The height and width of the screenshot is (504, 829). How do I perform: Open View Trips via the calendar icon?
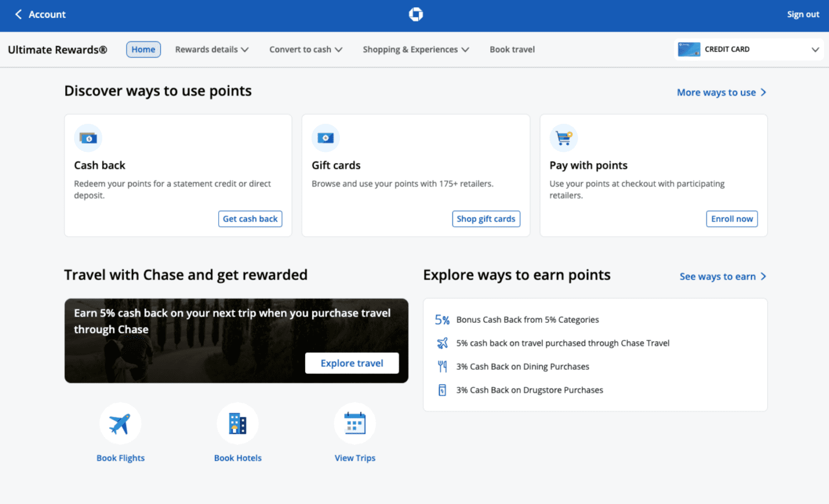coord(354,423)
